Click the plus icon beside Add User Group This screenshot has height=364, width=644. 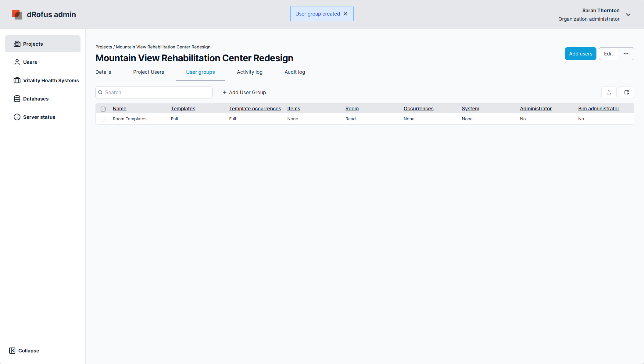225,92
